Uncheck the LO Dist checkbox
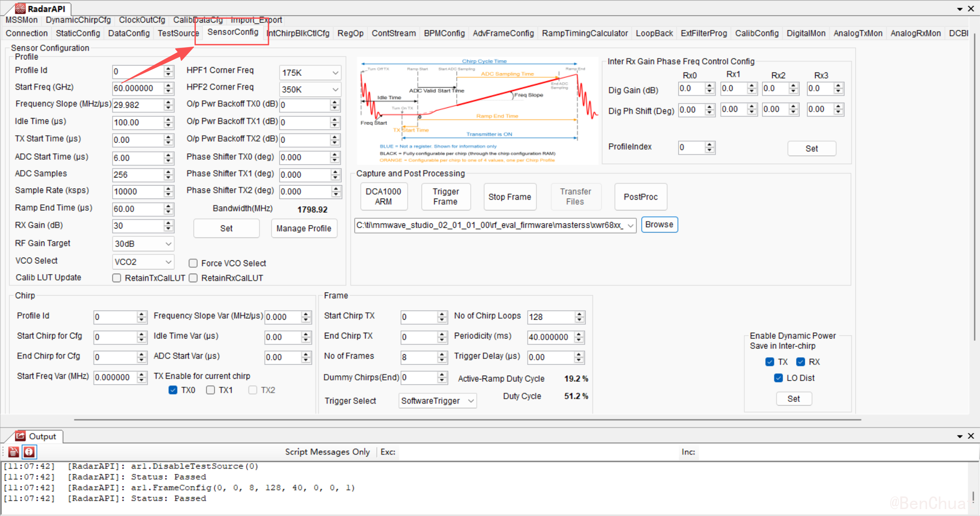Screen dimensions: 980x516 click(x=778, y=378)
